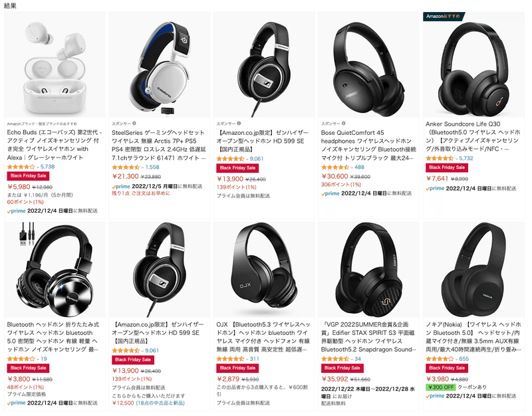Click sponsor info icon on SteelSeries listing
532x416 pixels.
(x=134, y=124)
